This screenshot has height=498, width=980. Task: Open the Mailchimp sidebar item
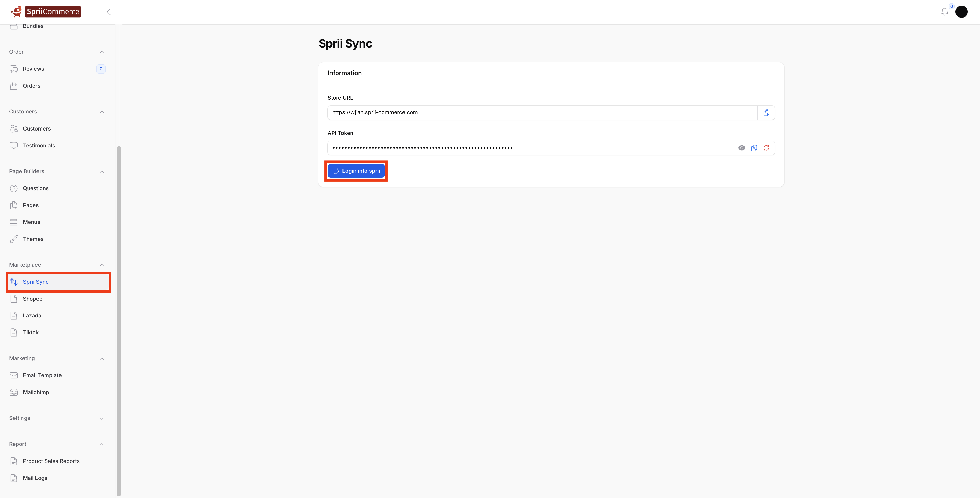click(x=36, y=392)
